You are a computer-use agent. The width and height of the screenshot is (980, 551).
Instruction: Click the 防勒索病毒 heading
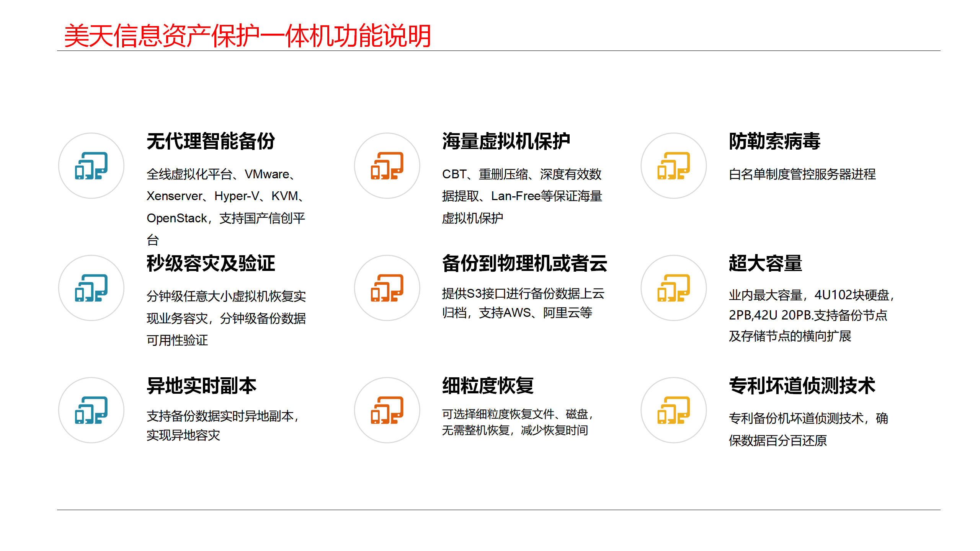click(774, 141)
